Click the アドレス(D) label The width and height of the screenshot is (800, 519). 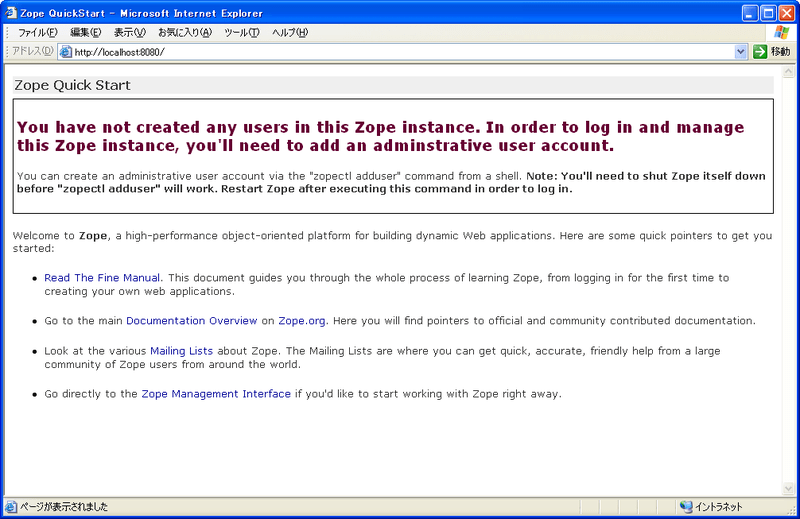coord(33,51)
